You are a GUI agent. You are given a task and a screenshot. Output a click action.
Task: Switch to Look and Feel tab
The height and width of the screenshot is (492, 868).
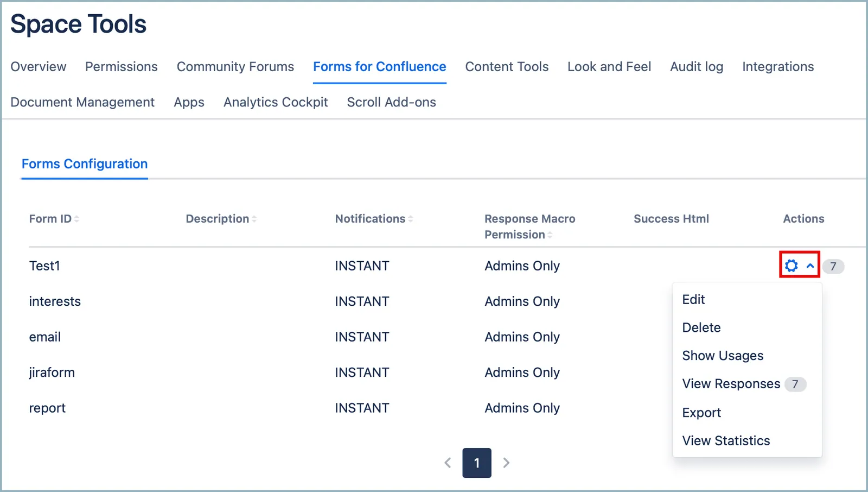point(609,67)
